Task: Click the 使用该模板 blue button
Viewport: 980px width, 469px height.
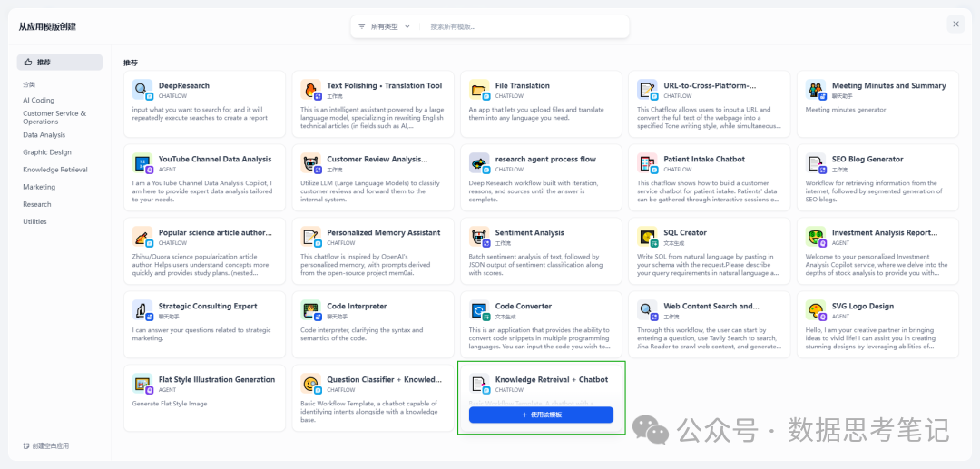Action: [x=541, y=415]
